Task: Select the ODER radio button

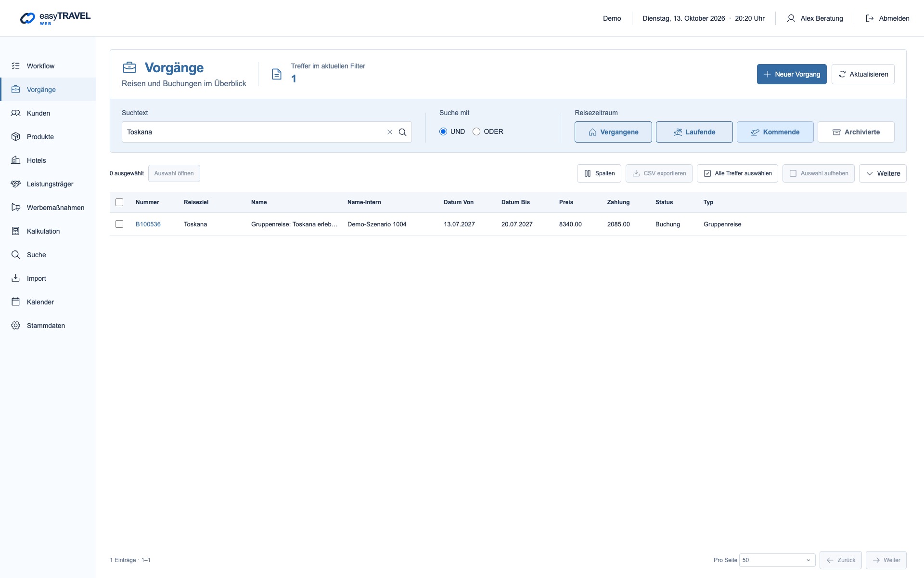Action: 476,131
